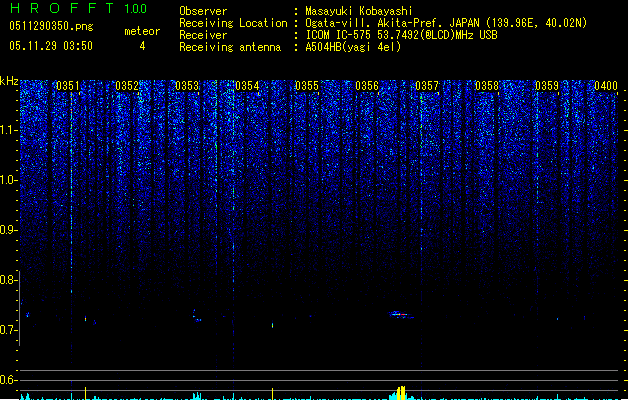Click the Receiving antenna label
629x400 pixels.
click(x=230, y=47)
